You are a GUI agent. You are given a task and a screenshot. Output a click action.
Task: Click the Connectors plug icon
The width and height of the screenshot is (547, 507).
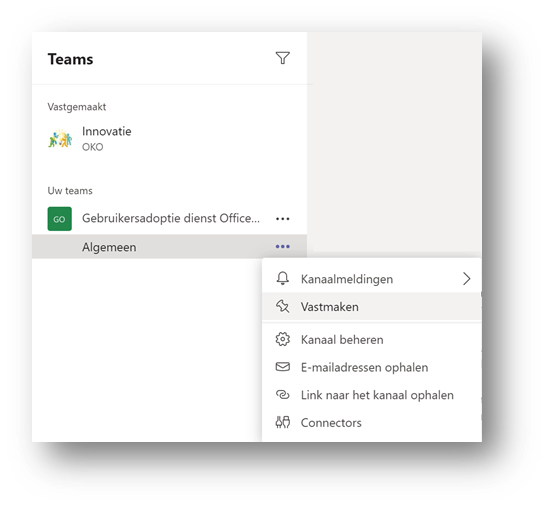283,422
